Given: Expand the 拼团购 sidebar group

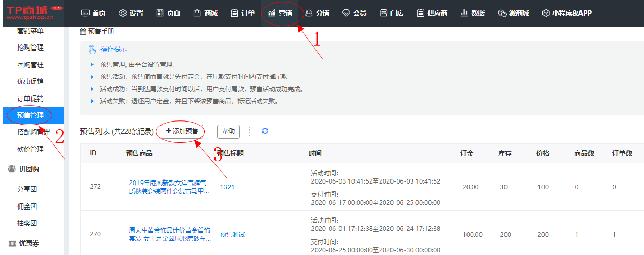Looking at the screenshot, I should 29,169.
